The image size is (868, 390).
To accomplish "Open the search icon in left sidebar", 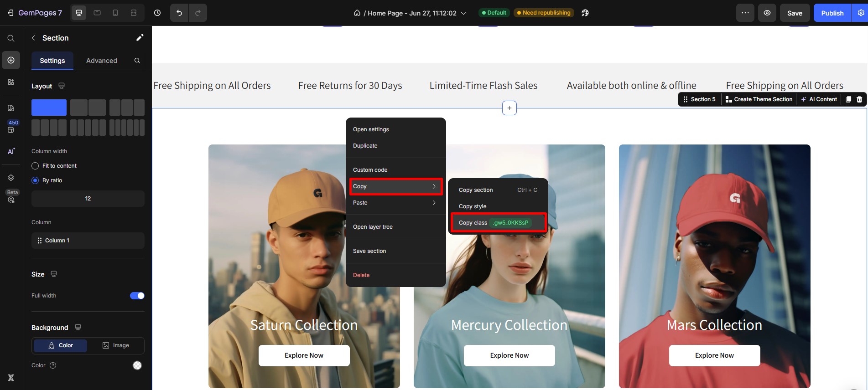I will [x=11, y=38].
